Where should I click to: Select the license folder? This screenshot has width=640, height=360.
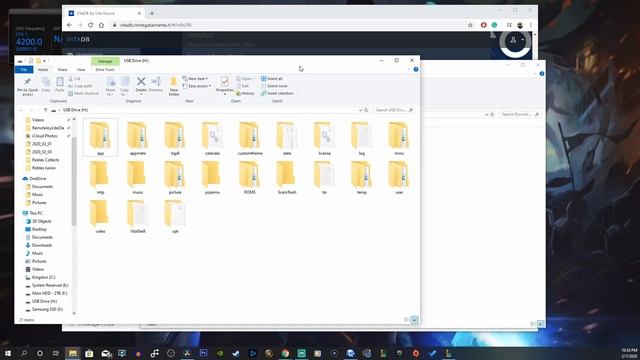click(324, 138)
